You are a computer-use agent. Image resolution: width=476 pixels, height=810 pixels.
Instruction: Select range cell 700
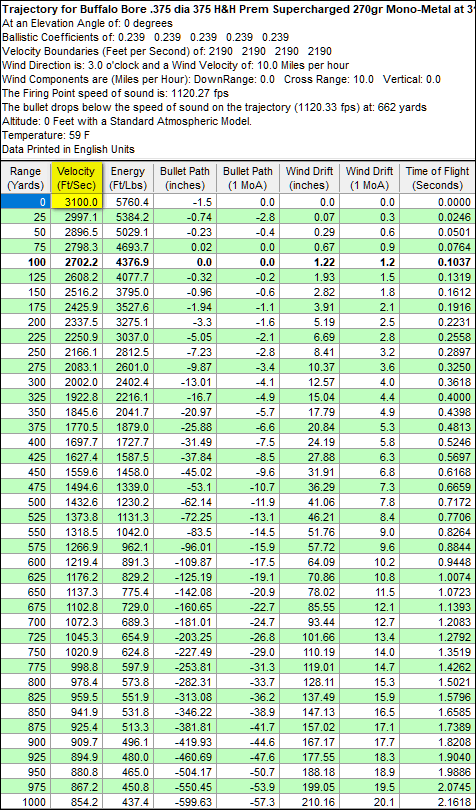coord(25,621)
